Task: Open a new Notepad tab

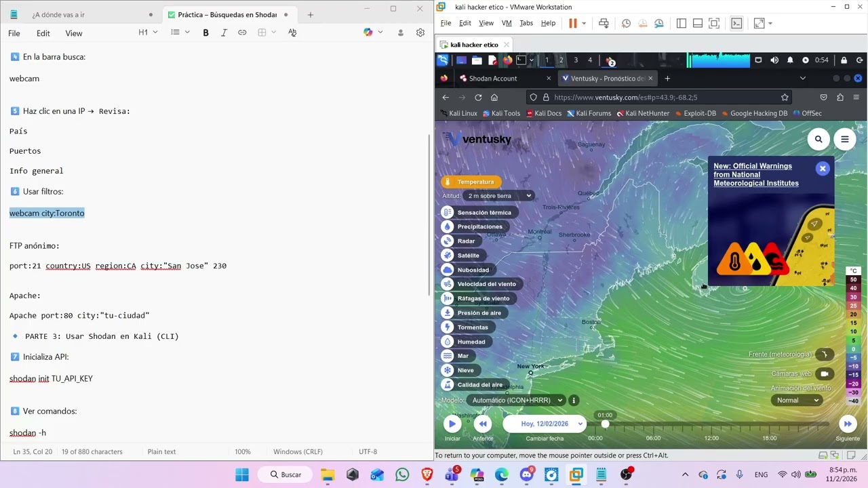Action: coord(310,14)
